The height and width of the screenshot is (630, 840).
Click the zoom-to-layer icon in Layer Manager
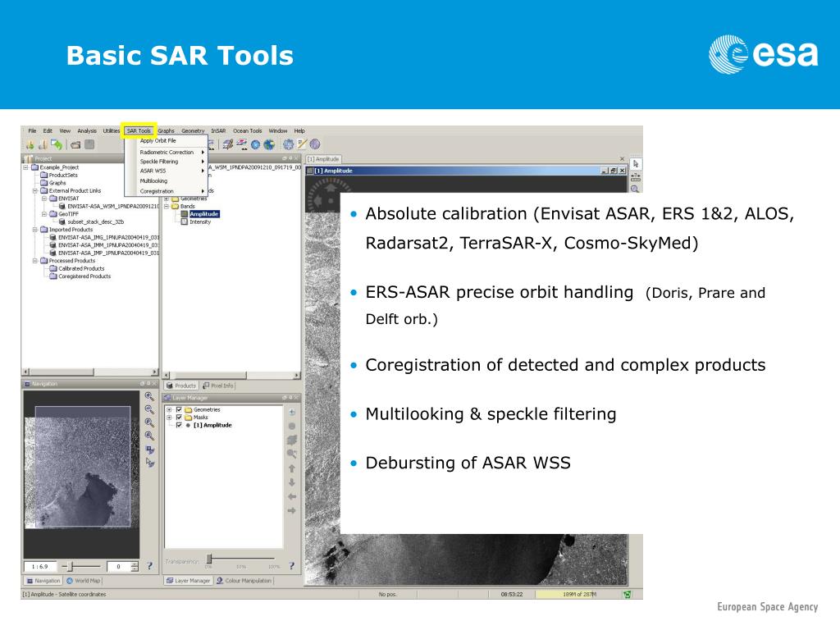(292, 454)
